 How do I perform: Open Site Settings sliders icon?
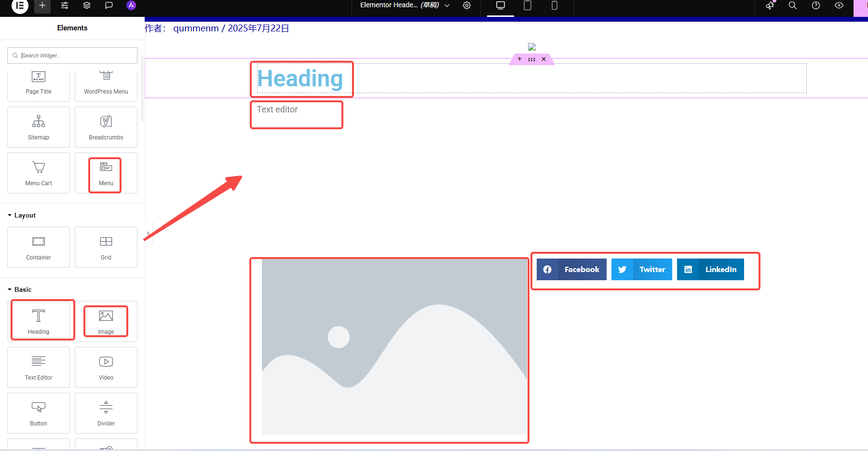(65, 6)
